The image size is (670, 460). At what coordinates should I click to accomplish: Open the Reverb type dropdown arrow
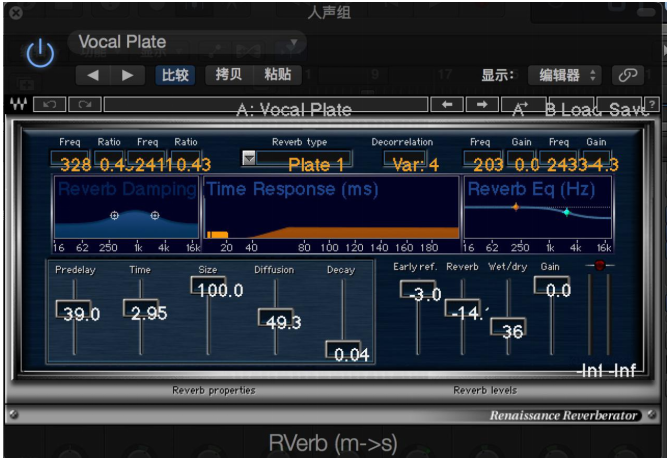tap(249, 158)
